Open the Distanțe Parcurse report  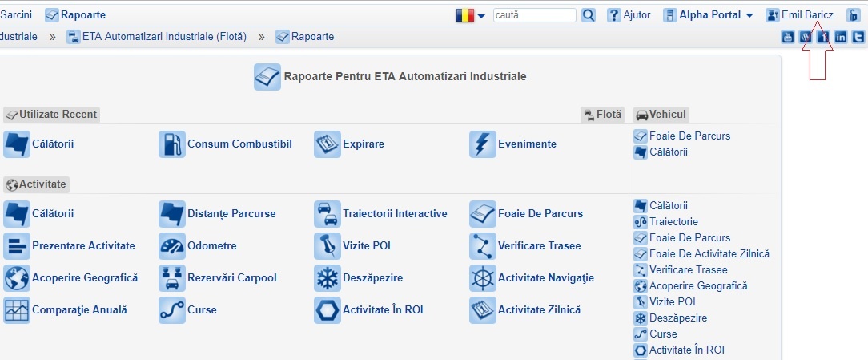[217, 214]
